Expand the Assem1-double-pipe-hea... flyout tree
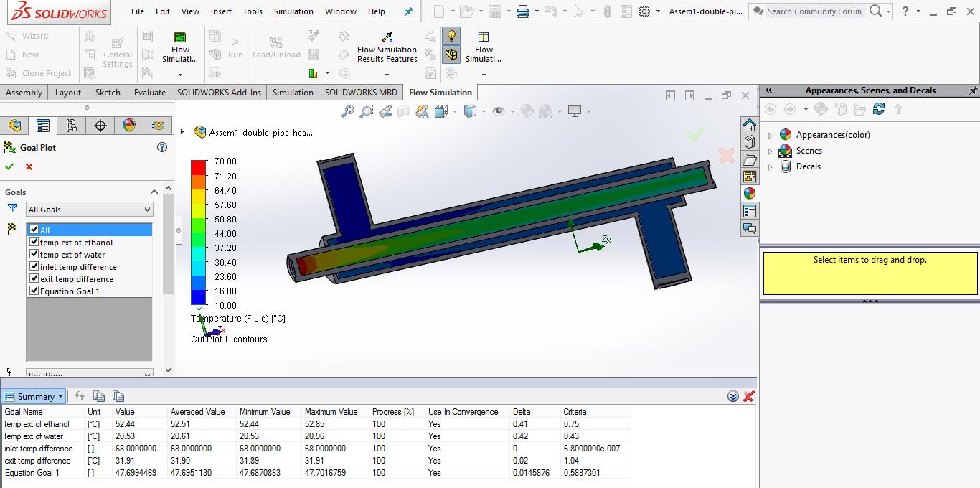 coord(183,132)
